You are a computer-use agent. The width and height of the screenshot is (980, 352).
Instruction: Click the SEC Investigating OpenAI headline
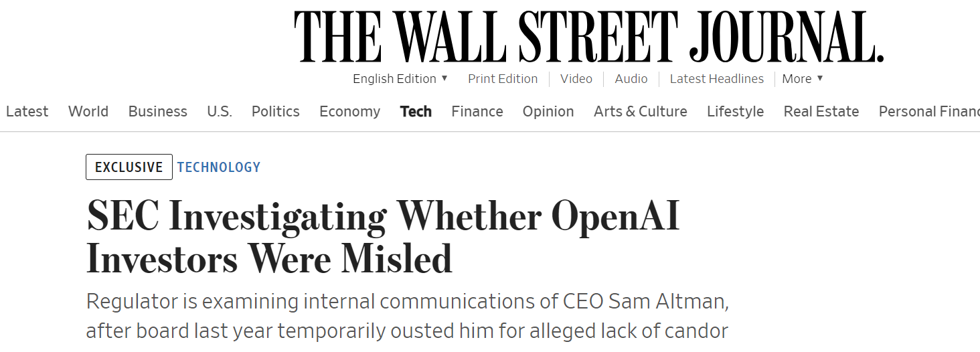point(383,237)
